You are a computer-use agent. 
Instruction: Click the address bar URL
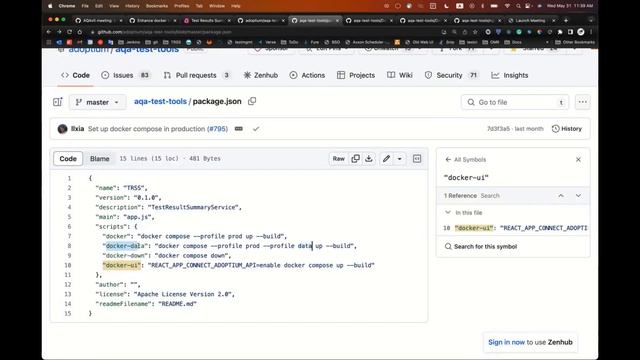point(164,32)
